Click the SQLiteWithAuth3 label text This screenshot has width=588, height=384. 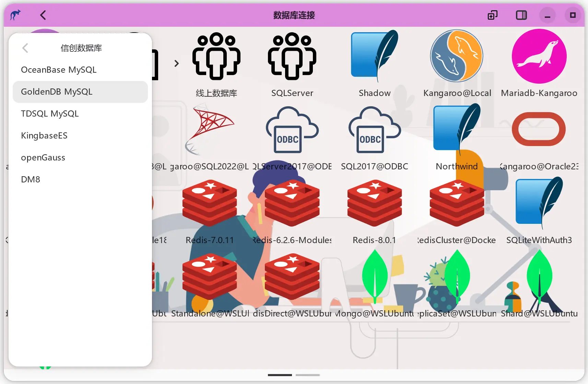click(x=539, y=240)
